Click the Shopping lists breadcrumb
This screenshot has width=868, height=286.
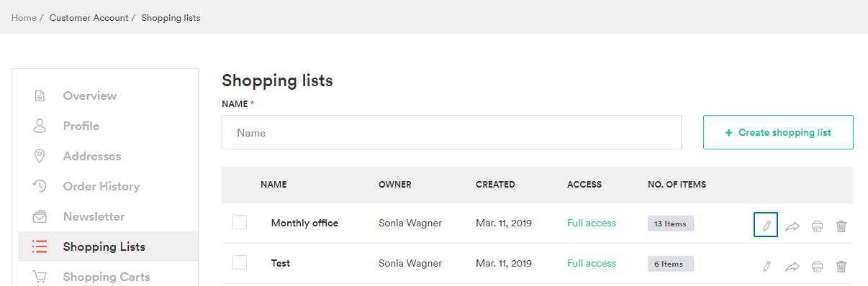click(171, 18)
